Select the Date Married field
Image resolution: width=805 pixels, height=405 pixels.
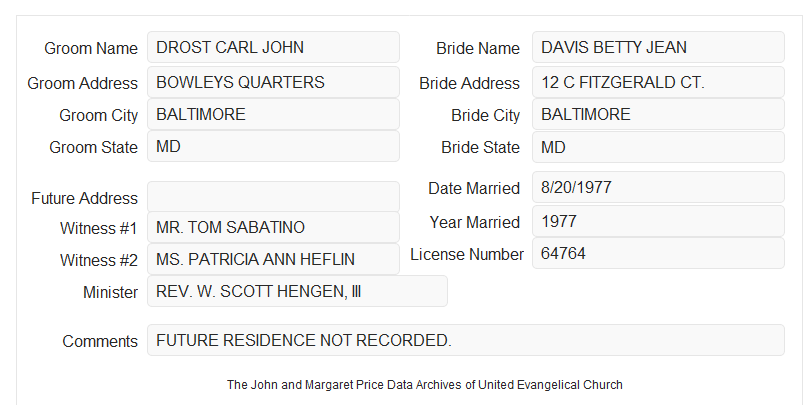tap(658, 187)
